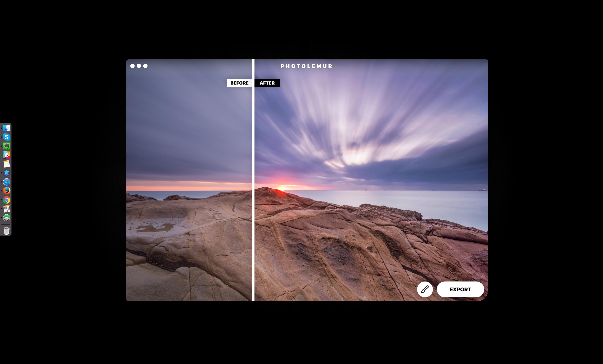
Task: Open Firefox from the dock
Action: tap(7, 191)
